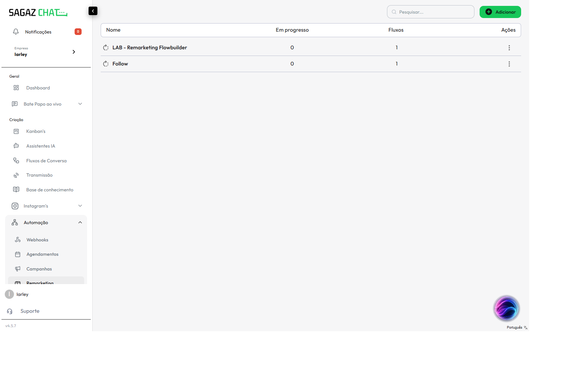The height and width of the screenshot is (368, 588).
Task: Open the Follow remarketing row
Action: coord(311,64)
